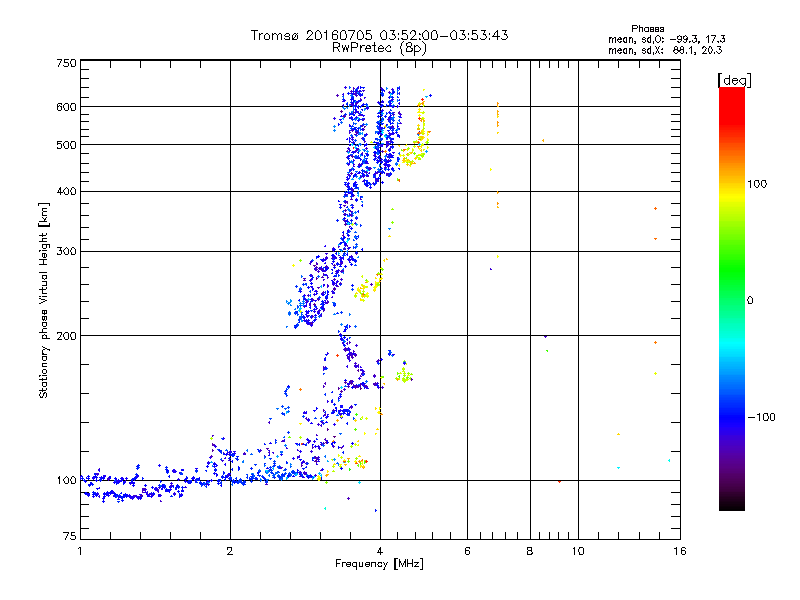Click the x-axis '6' tick label
The height and width of the screenshot is (600, 800).
pos(467,551)
